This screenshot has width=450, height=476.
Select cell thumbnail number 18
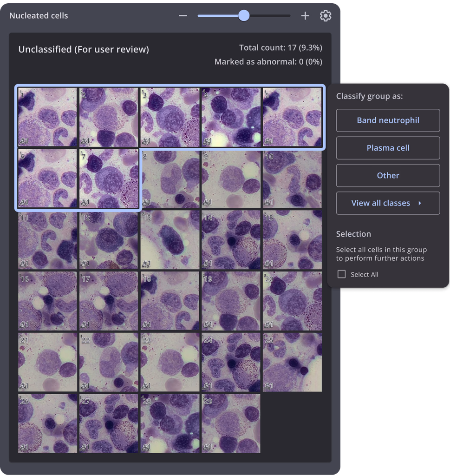170,301
